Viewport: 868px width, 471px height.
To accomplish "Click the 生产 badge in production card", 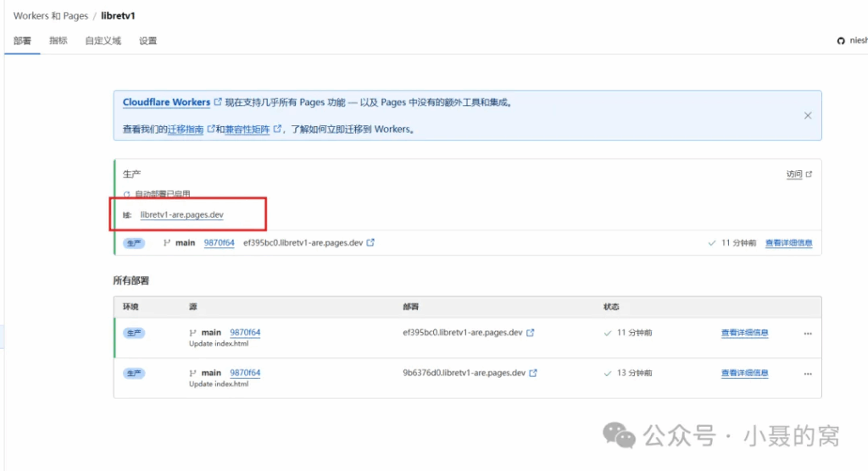I will [133, 243].
